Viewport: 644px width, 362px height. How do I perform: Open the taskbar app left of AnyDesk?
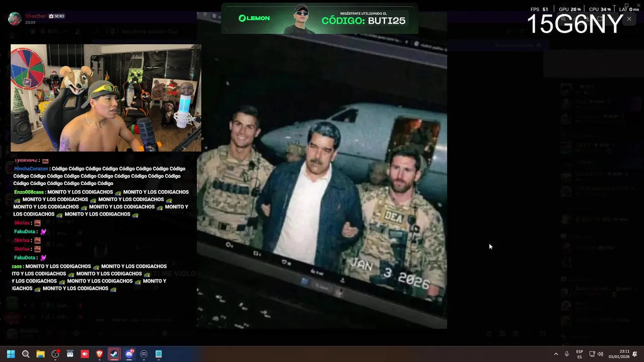pos(70,354)
